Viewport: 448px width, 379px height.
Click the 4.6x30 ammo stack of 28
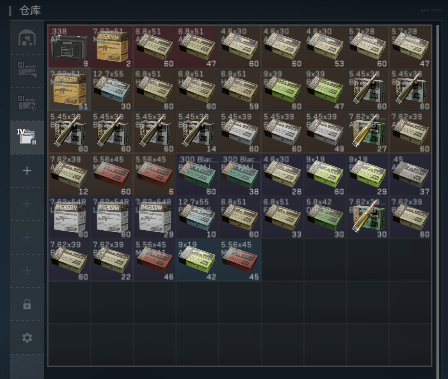click(x=283, y=174)
